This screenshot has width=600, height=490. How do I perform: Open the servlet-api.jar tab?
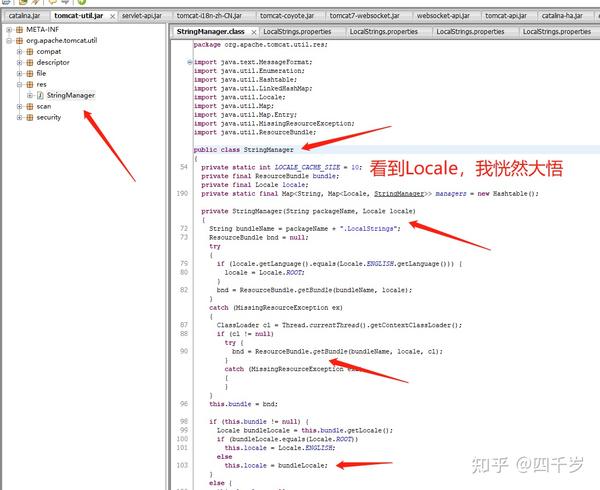tap(142, 16)
